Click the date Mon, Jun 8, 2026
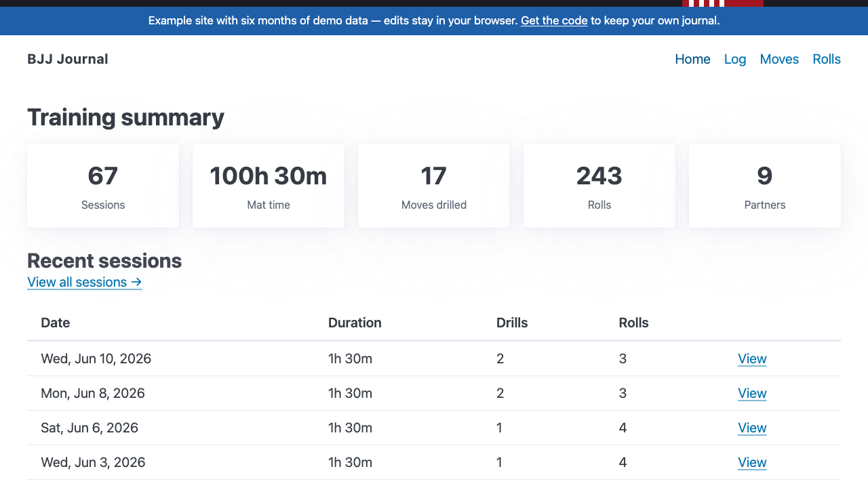Image resolution: width=868 pixels, height=488 pixels. point(93,393)
